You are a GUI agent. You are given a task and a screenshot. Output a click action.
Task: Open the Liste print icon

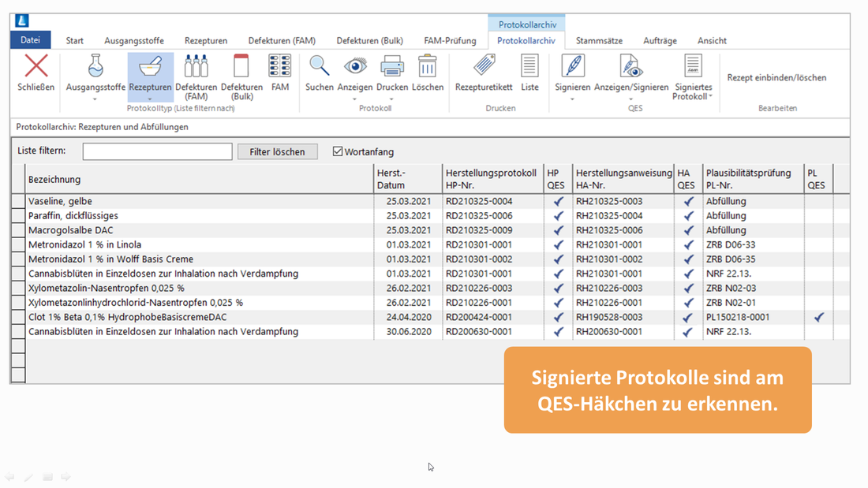(x=529, y=67)
